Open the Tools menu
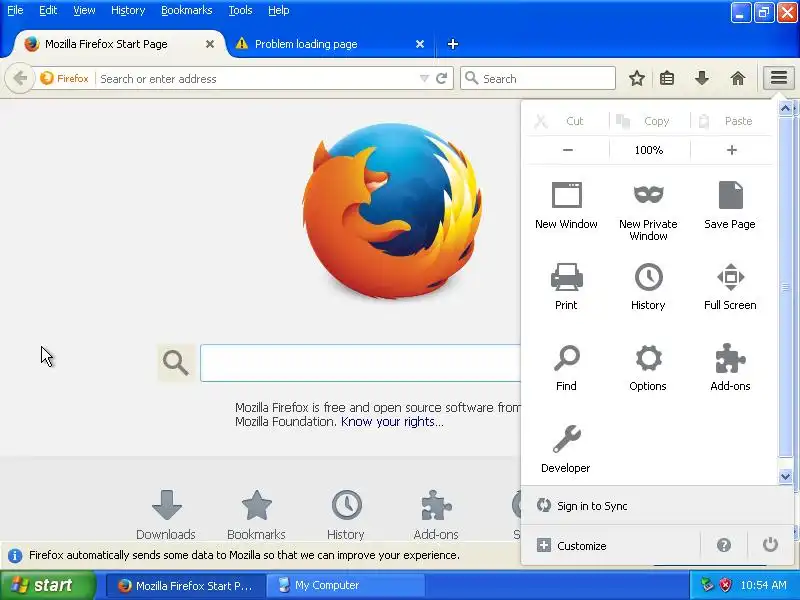The width and height of the screenshot is (800, 600). point(240,10)
